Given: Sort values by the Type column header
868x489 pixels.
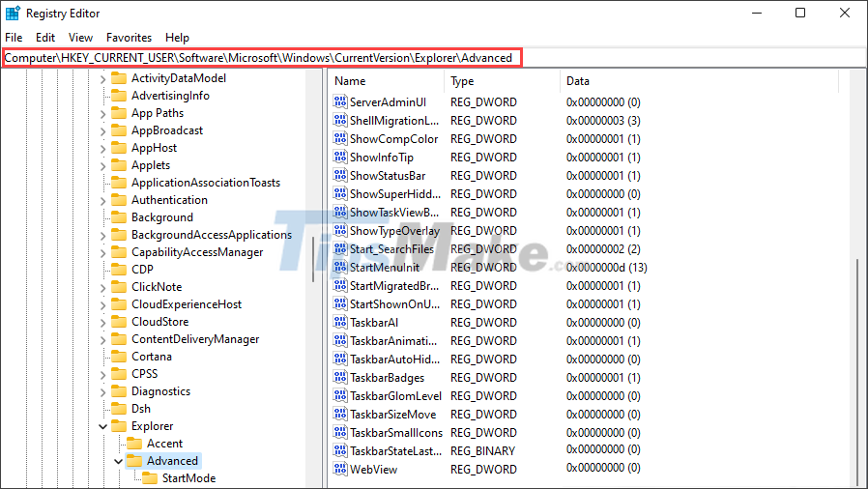Looking at the screenshot, I should (x=502, y=81).
